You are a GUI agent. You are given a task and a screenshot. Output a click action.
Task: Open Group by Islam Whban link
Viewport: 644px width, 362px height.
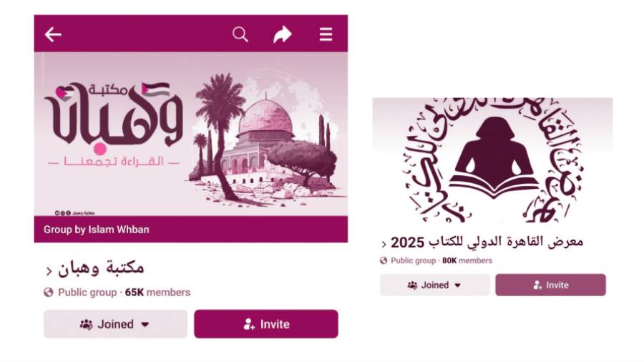tap(97, 230)
